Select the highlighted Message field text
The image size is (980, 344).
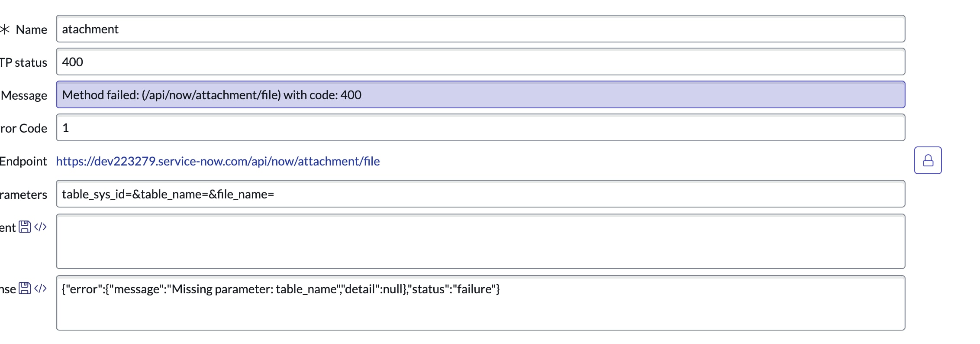[211, 95]
